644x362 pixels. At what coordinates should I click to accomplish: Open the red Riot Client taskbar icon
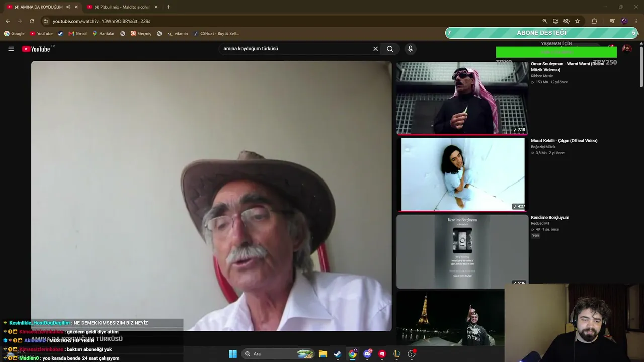[382, 354]
